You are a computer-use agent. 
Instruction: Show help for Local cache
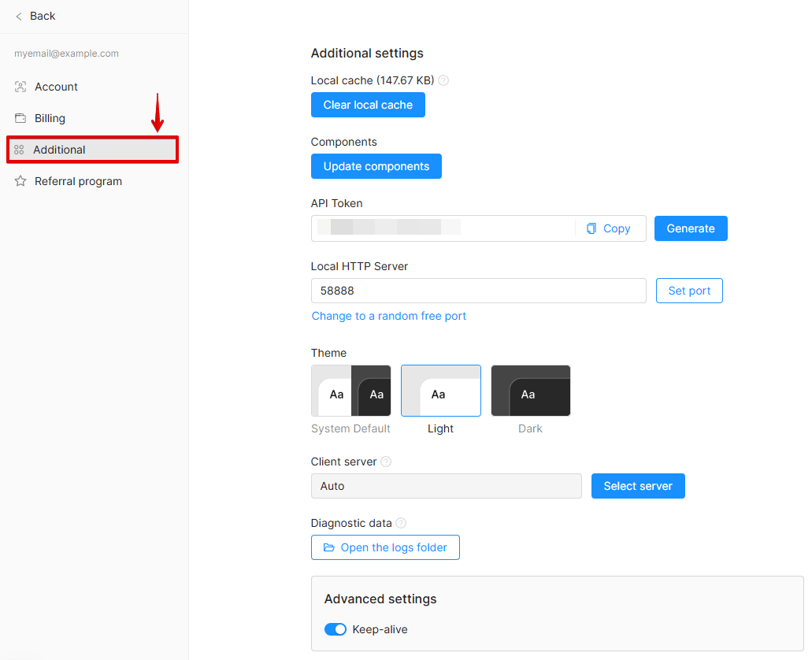pyautogui.click(x=443, y=80)
